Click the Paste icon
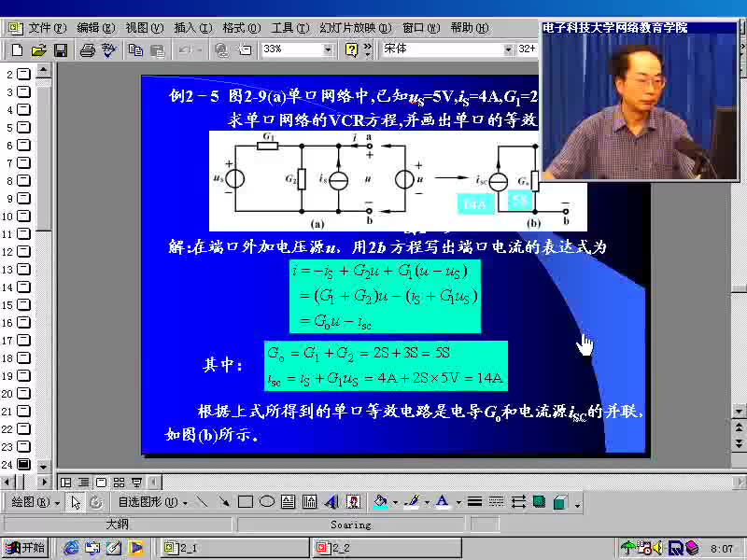Viewport: 747px width, 560px height. pos(157,49)
